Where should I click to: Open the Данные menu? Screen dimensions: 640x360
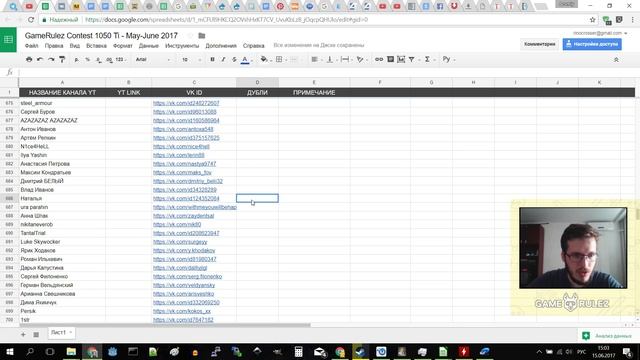click(149, 46)
